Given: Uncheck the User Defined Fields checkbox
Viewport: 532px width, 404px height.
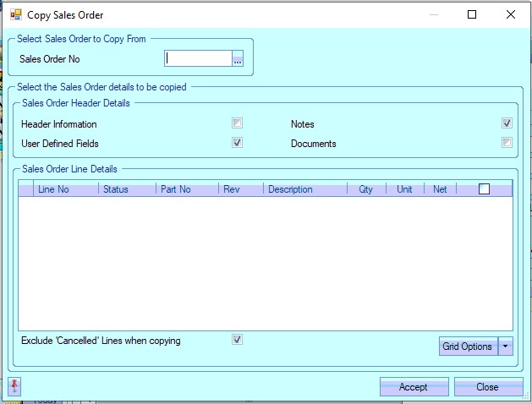Looking at the screenshot, I should (x=238, y=143).
